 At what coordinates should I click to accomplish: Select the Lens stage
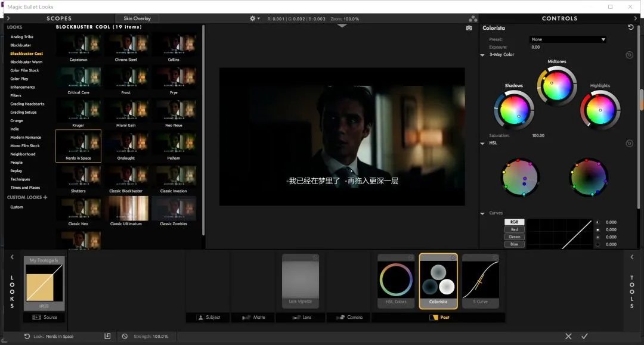301,317
